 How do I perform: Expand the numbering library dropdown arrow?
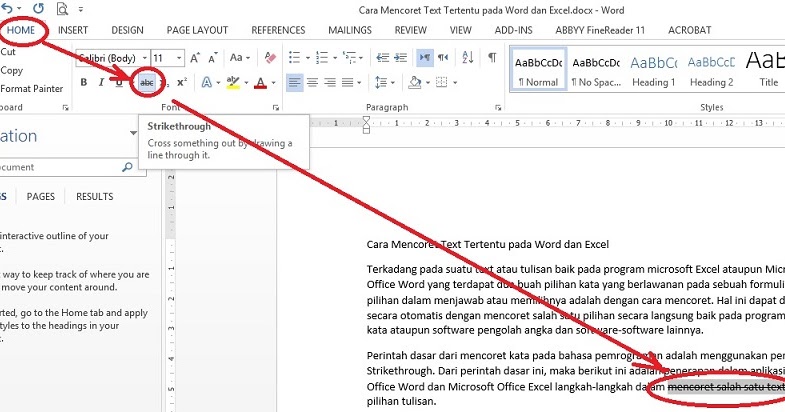click(x=334, y=58)
